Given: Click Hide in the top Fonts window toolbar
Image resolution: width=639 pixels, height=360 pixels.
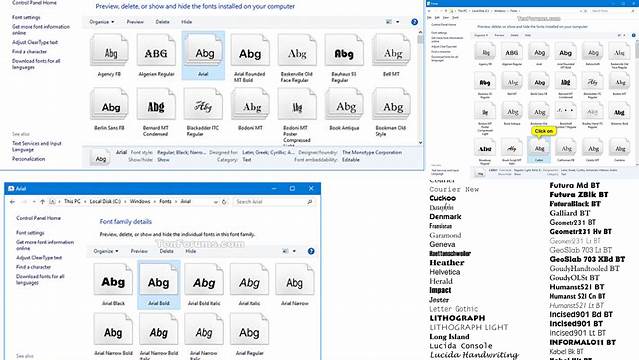Looking at the screenshot, I should (186, 22).
